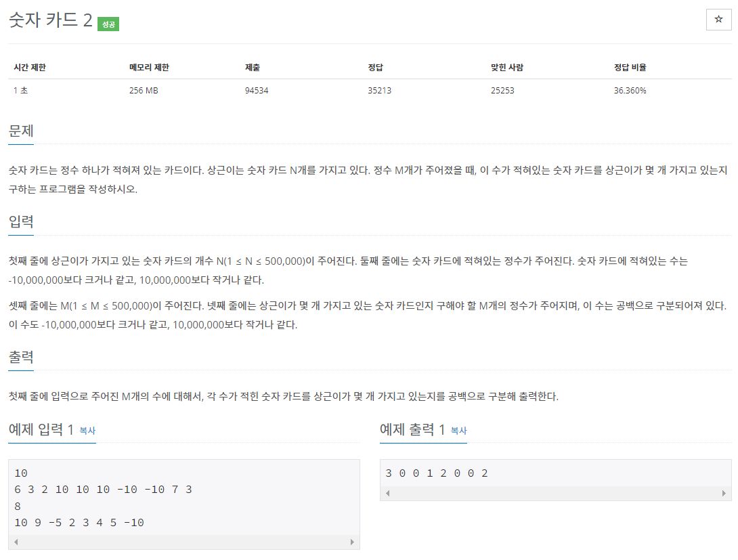
Task: Click right arrow of sample output scrollbar
Action: coord(724,493)
